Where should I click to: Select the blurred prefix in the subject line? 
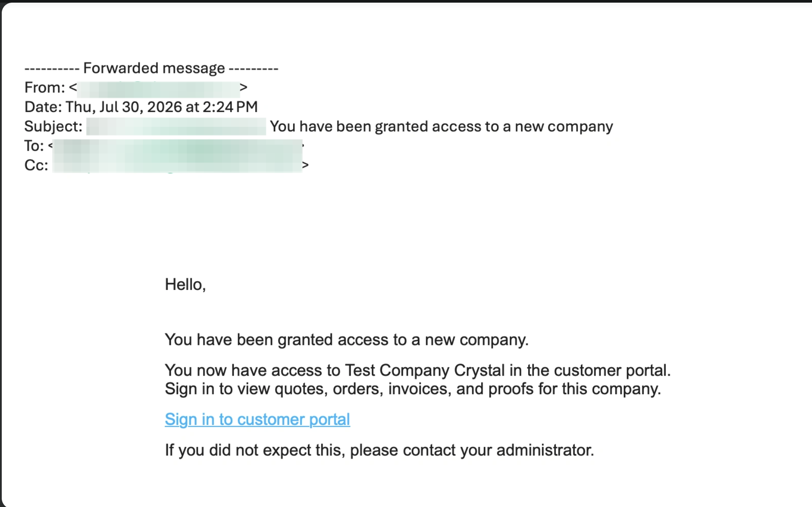point(176,127)
